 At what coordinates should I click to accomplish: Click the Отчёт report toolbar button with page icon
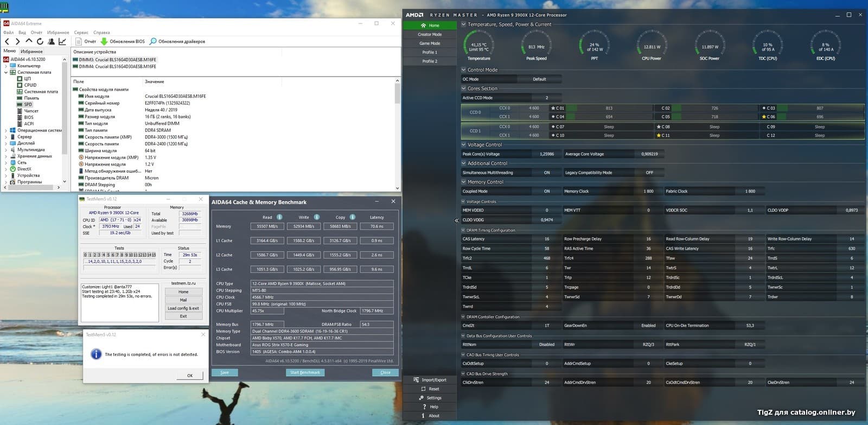point(86,41)
